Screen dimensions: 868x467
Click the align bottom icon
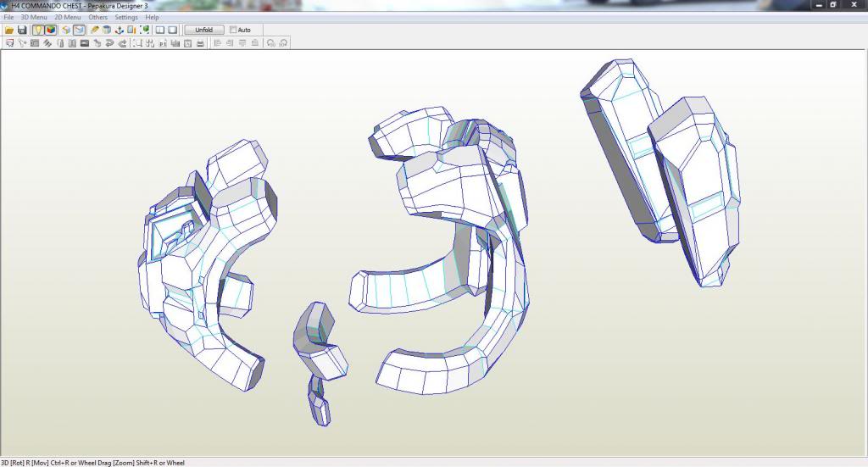[x=254, y=43]
